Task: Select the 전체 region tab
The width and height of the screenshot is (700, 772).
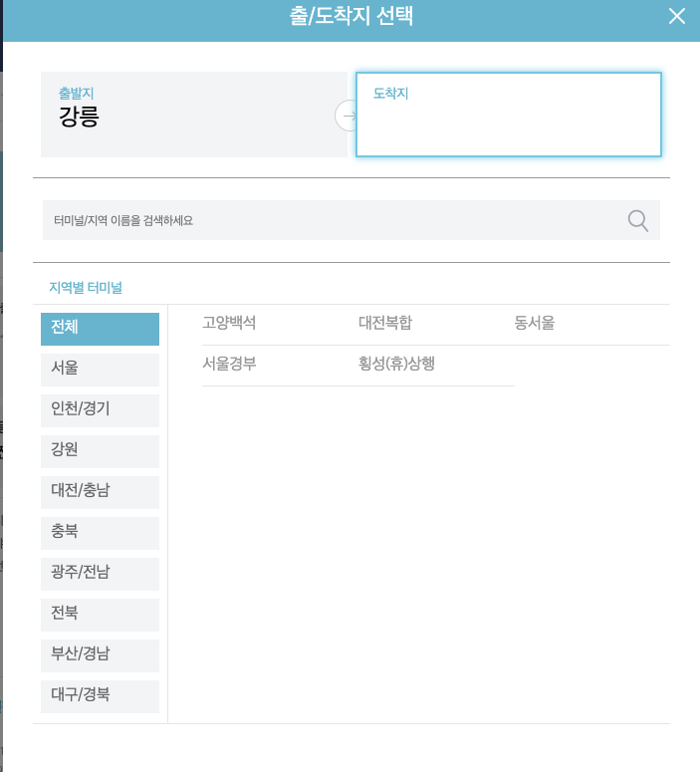Action: click(x=100, y=329)
